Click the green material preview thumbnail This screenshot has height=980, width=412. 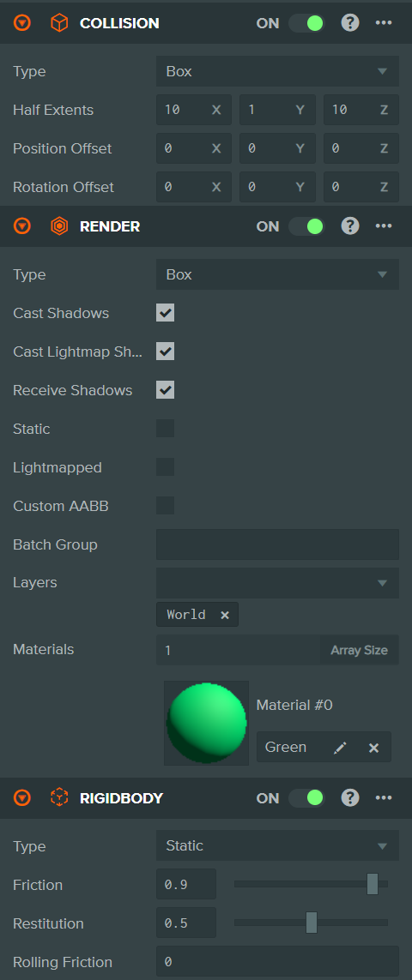(207, 723)
